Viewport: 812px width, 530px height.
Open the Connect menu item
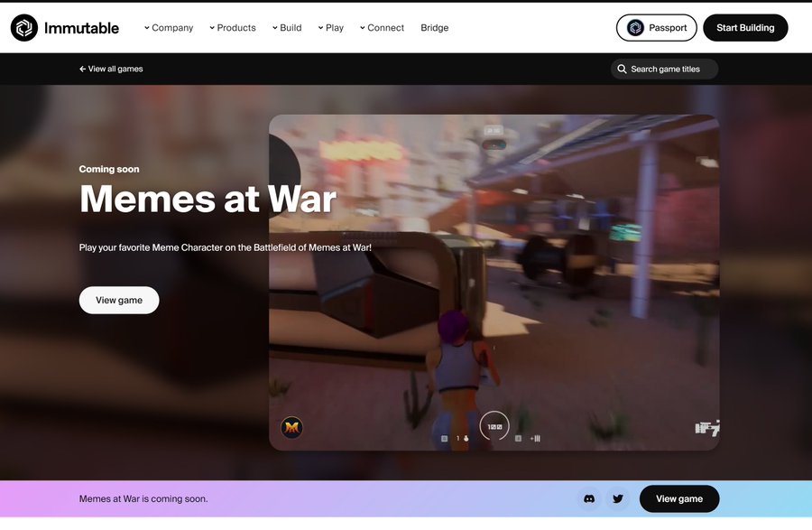coord(385,27)
